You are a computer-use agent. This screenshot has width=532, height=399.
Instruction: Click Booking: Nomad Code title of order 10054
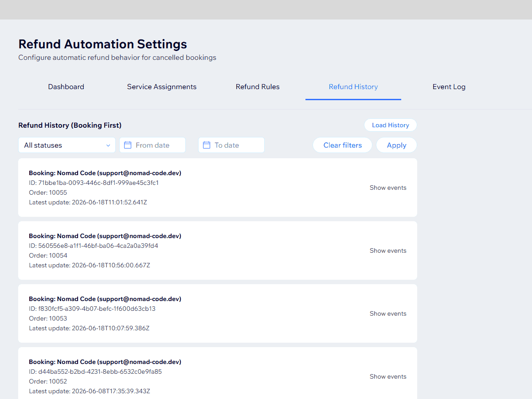click(105, 236)
